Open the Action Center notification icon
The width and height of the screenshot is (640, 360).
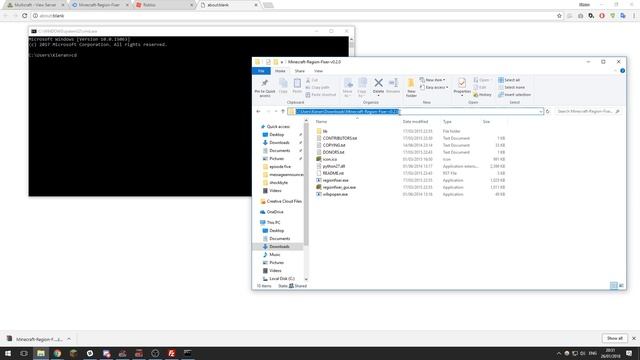click(x=629, y=353)
